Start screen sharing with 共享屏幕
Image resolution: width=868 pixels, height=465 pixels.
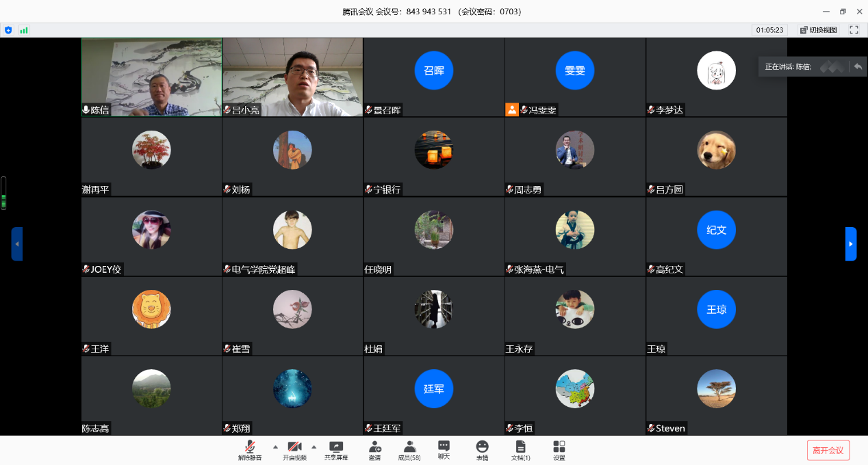[336, 449]
